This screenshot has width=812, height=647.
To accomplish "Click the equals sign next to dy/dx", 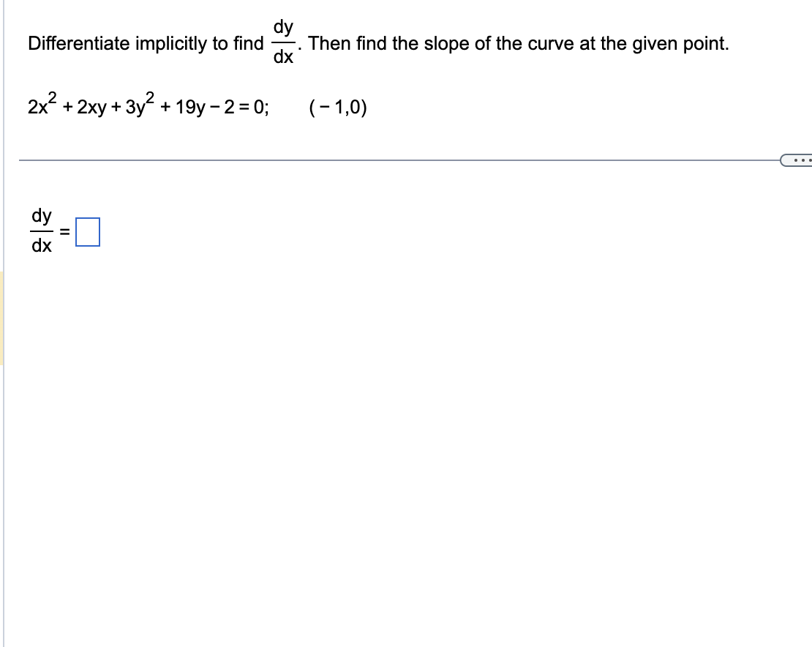I will pyautogui.click(x=64, y=232).
